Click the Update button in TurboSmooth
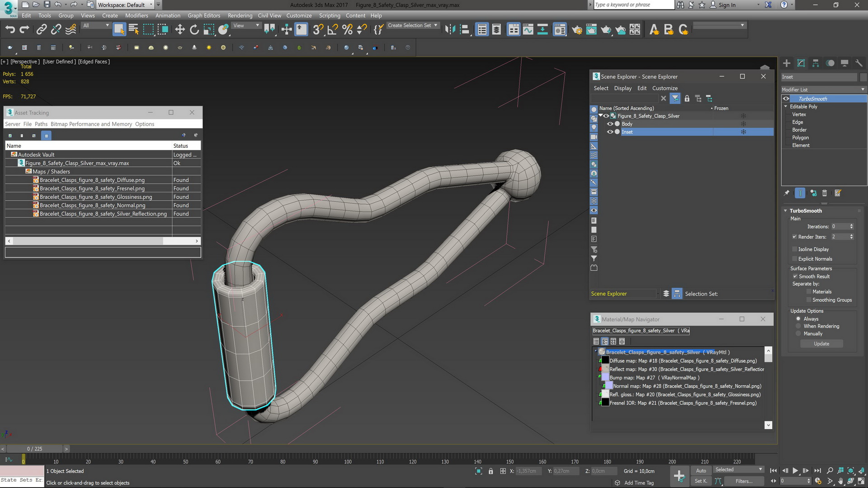 point(821,344)
